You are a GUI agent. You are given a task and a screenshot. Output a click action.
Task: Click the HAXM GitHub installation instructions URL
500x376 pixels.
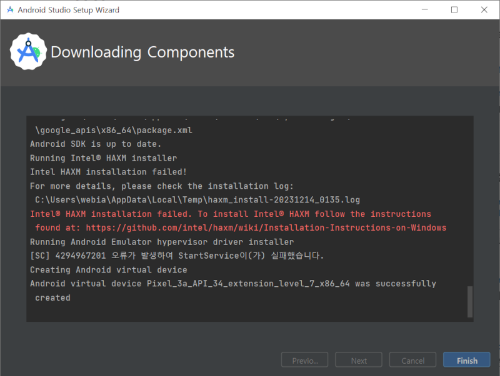coord(266,228)
